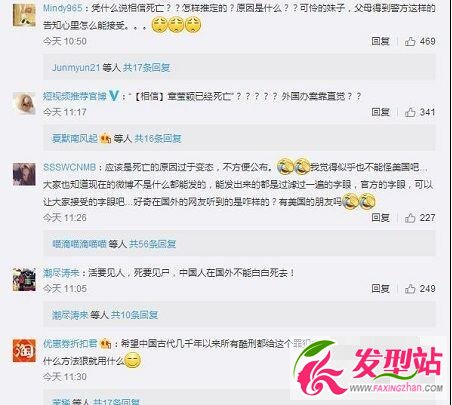Click 回复 on the 11:05 comment

[380, 289]
